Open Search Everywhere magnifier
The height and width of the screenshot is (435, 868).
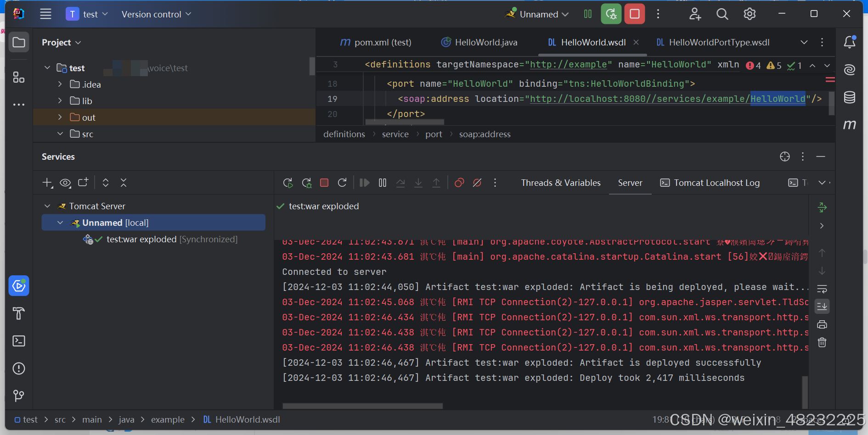pos(722,14)
